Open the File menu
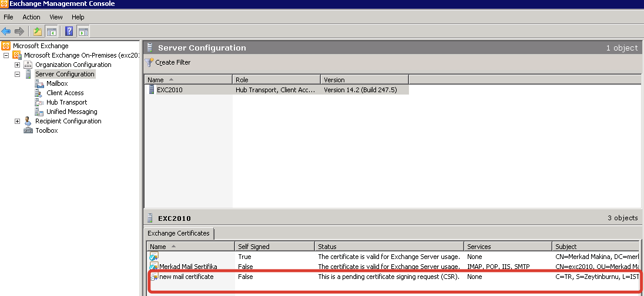This screenshot has width=644, height=296. click(x=8, y=17)
